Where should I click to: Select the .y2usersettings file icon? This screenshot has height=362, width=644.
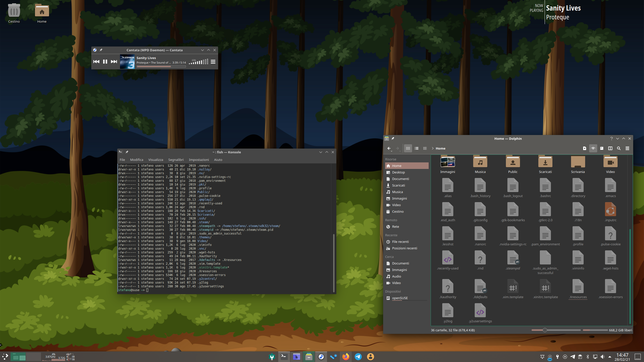(x=480, y=310)
